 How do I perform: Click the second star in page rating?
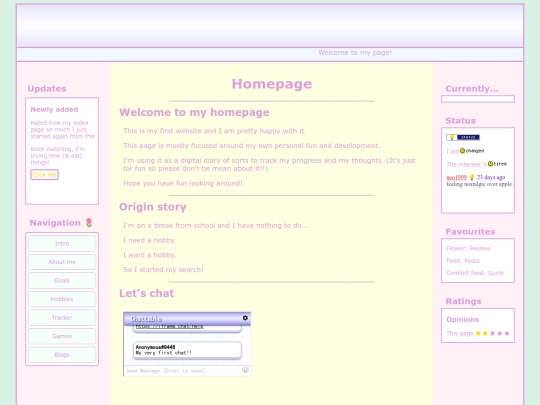pos(485,333)
